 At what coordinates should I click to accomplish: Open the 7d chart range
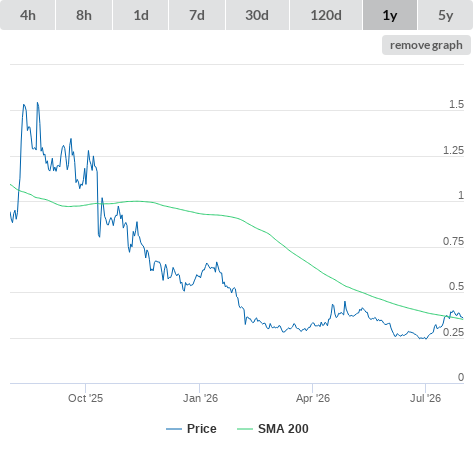click(197, 15)
